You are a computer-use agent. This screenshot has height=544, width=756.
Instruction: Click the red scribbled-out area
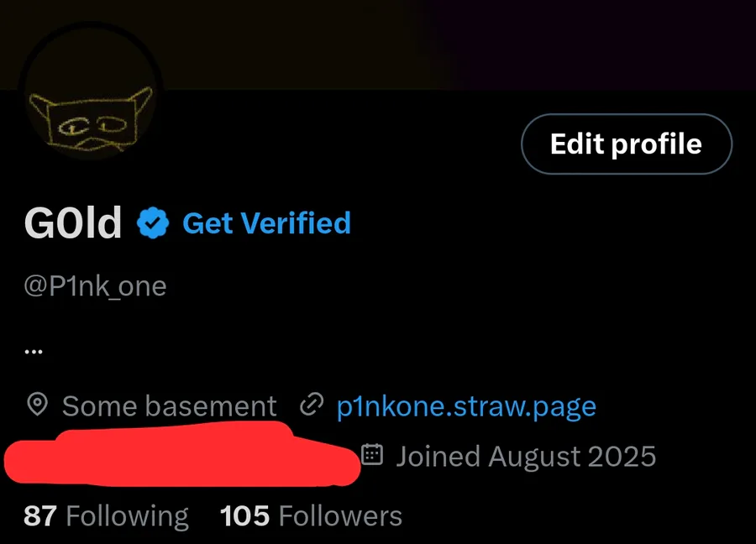coord(183,454)
